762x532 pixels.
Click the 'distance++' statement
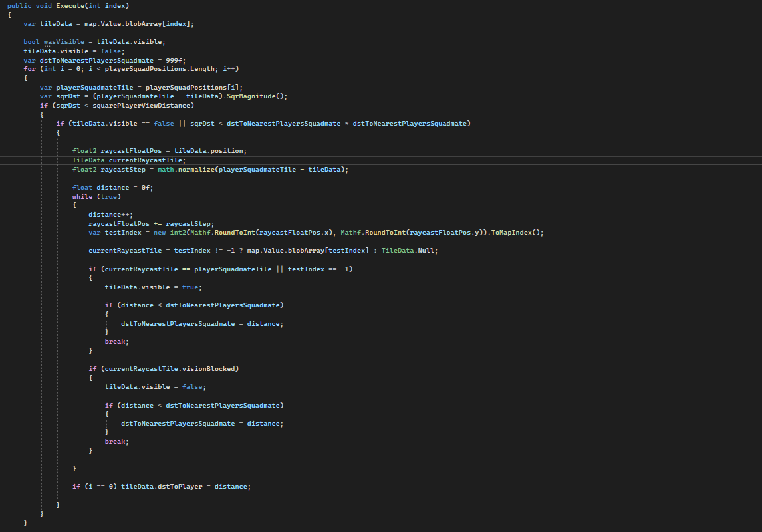click(x=110, y=215)
